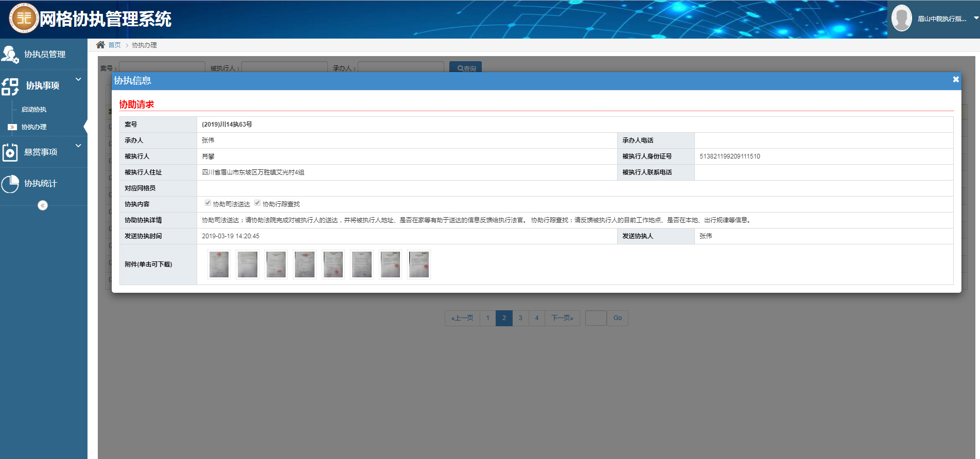The image size is (980, 459).
Task: Expand the 协执事项 menu chevron
Action: [x=78, y=79]
